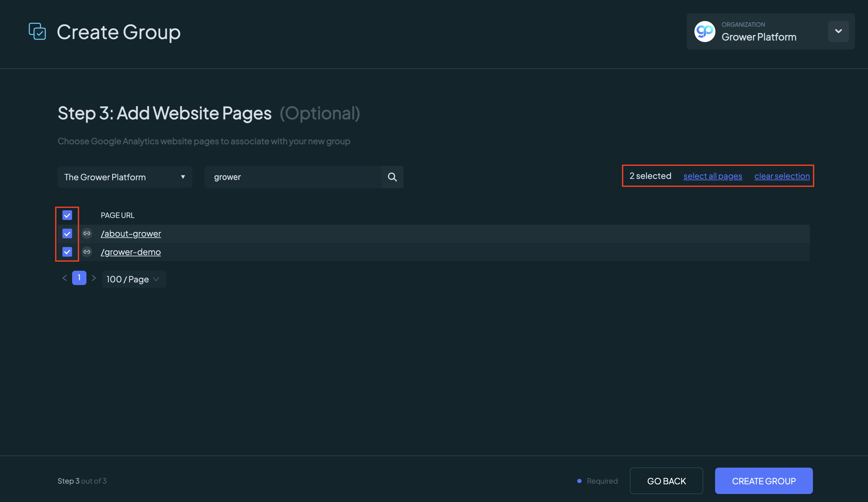Click the 2 selected count text

[650, 176]
